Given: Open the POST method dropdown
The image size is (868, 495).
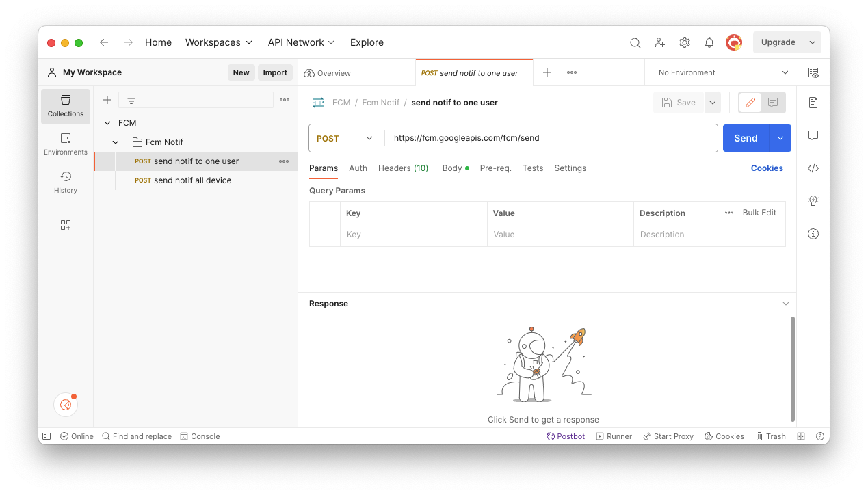Looking at the screenshot, I should [346, 138].
